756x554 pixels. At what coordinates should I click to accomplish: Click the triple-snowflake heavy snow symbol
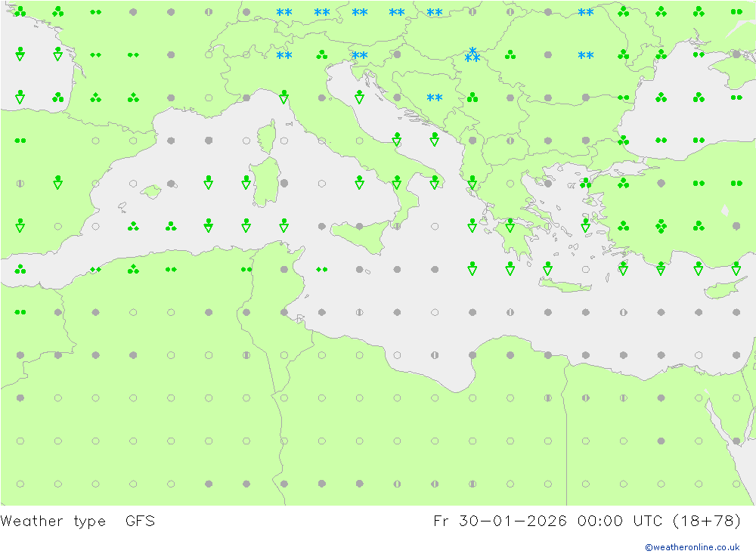tap(472, 55)
